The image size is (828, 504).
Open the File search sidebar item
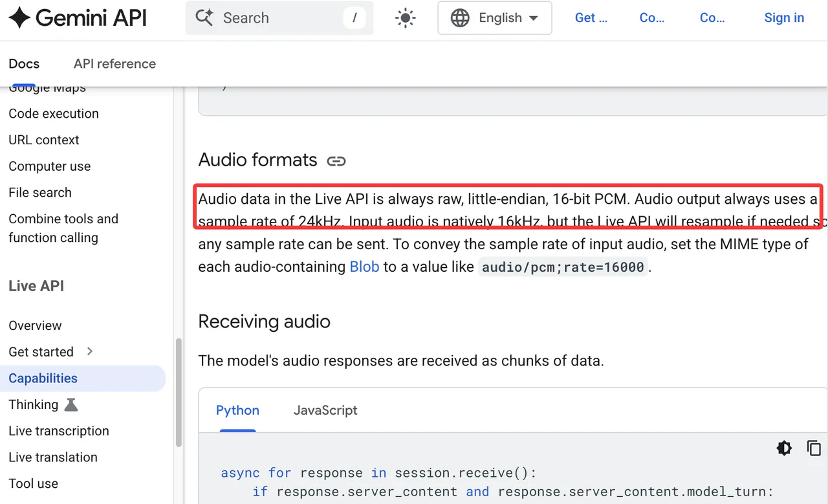[40, 192]
